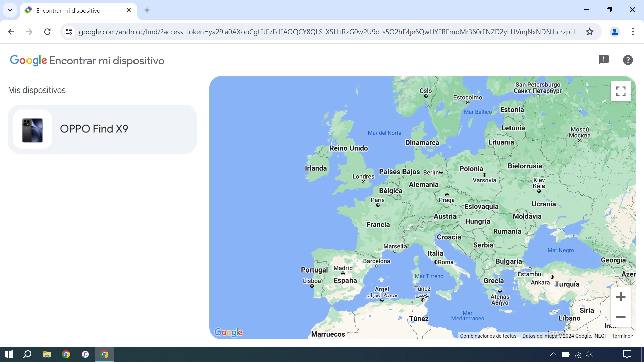Select the OPPO Find X9 device
The image size is (644, 362).
click(x=102, y=129)
